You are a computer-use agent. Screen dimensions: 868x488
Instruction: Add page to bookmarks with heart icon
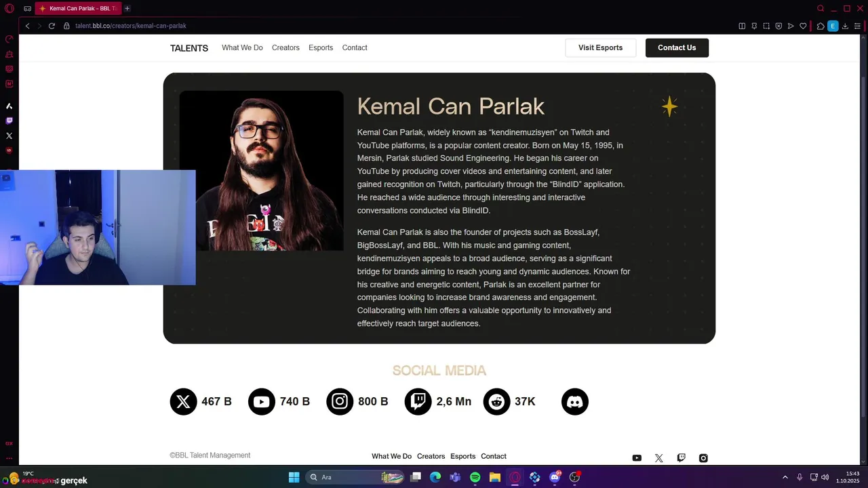[803, 26]
